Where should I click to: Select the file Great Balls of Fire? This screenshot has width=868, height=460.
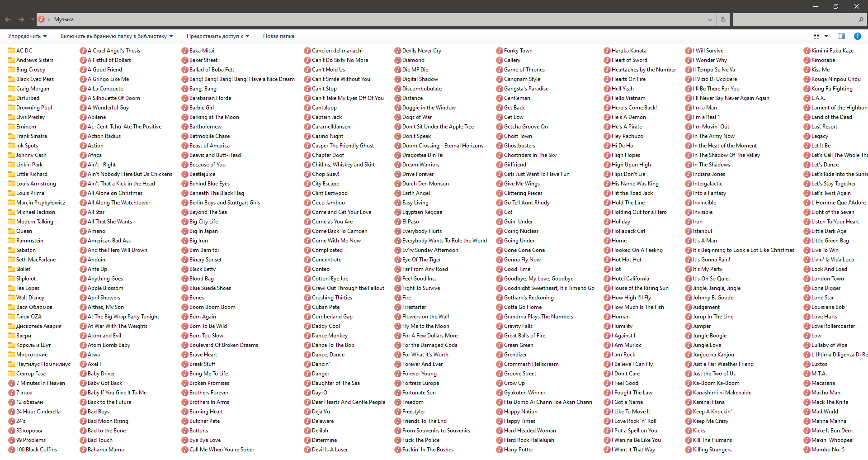point(521,336)
